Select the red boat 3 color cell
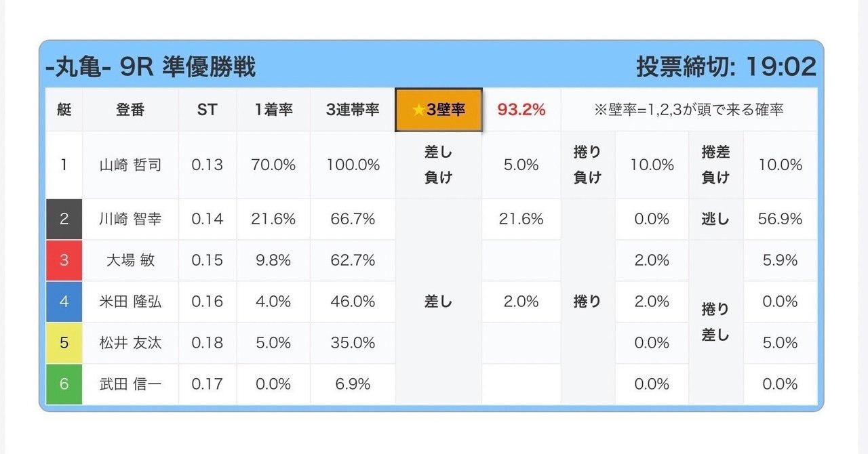This screenshot has height=454, width=868. [x=64, y=260]
